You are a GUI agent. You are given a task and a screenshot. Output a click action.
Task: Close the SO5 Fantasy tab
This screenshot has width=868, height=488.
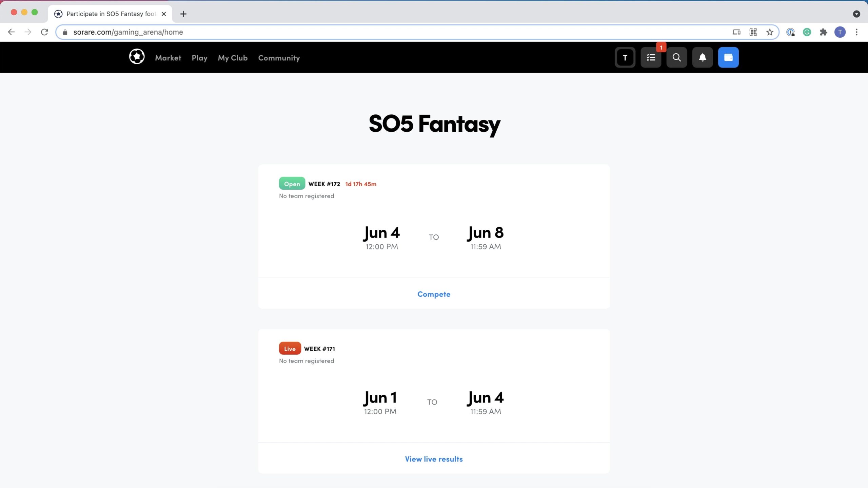[x=164, y=14]
